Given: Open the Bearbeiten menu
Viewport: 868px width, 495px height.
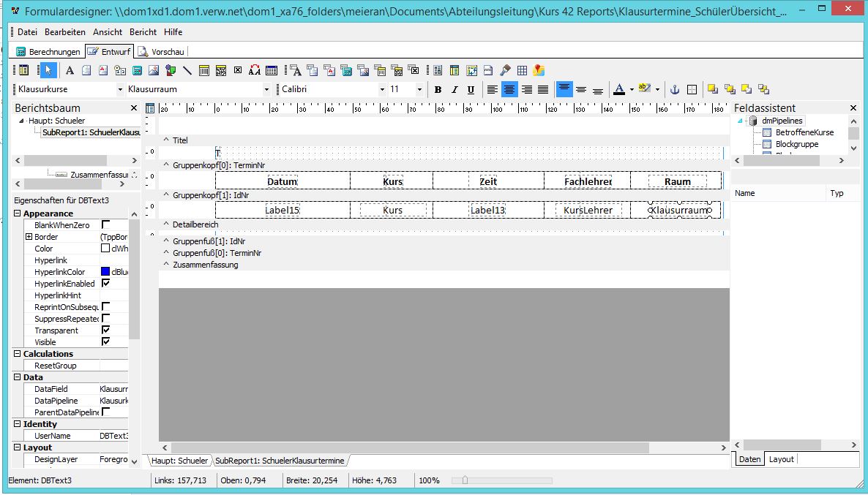Looking at the screenshot, I should tap(64, 32).
